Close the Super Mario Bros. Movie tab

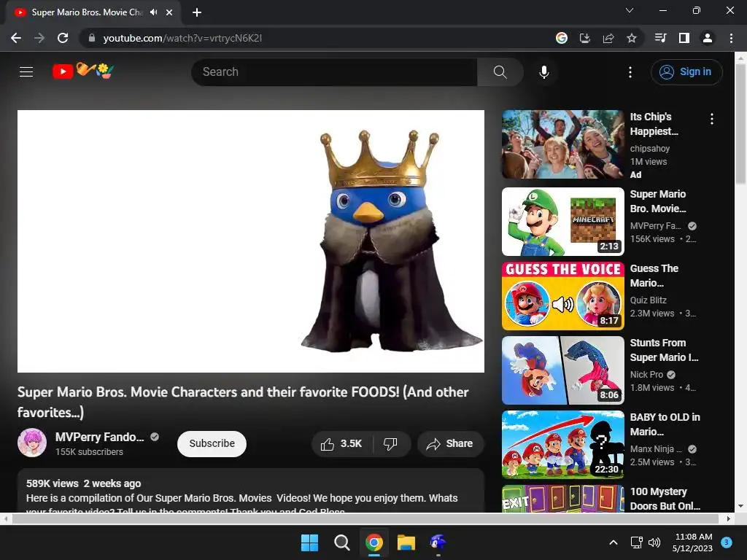coord(169,12)
